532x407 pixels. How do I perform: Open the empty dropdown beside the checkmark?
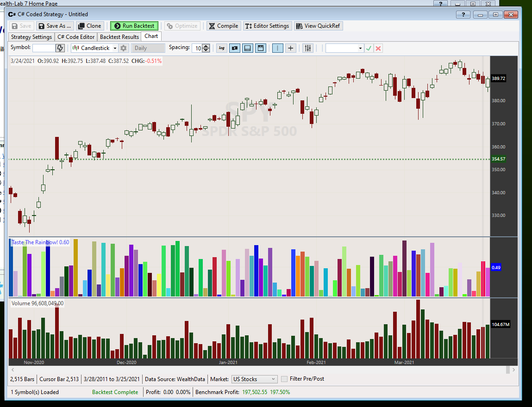344,48
